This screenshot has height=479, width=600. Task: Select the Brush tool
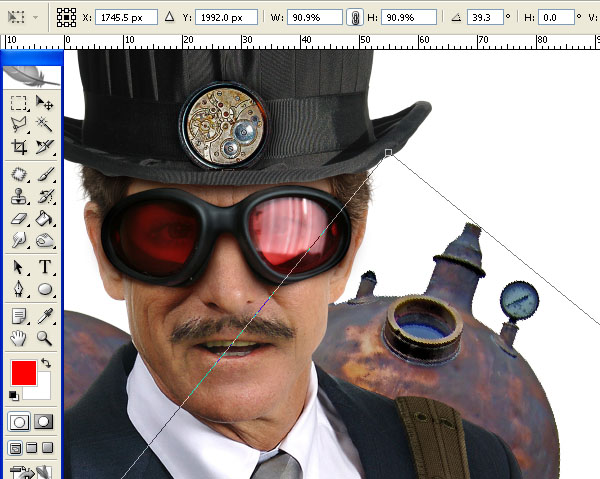coord(44,174)
